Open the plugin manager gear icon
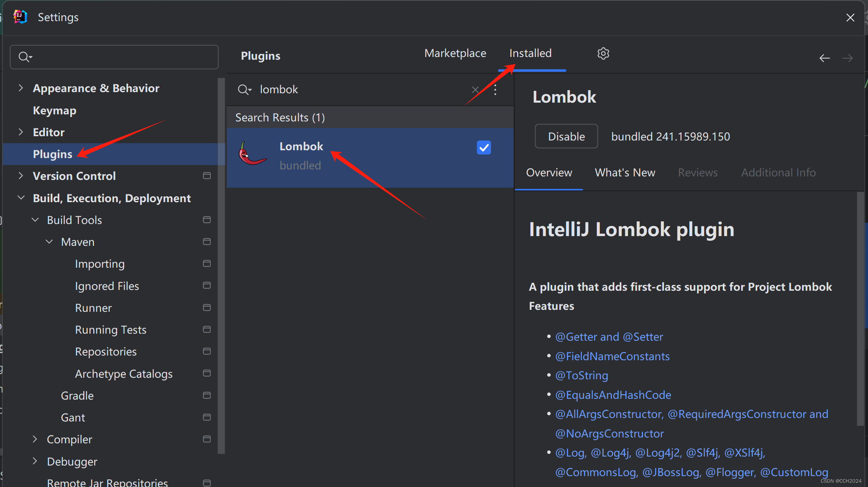The image size is (868, 487). pyautogui.click(x=603, y=53)
